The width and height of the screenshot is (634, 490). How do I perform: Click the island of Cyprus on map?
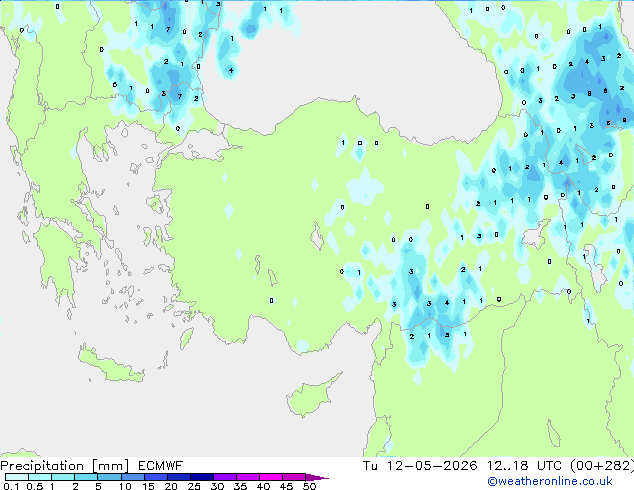click(310, 397)
